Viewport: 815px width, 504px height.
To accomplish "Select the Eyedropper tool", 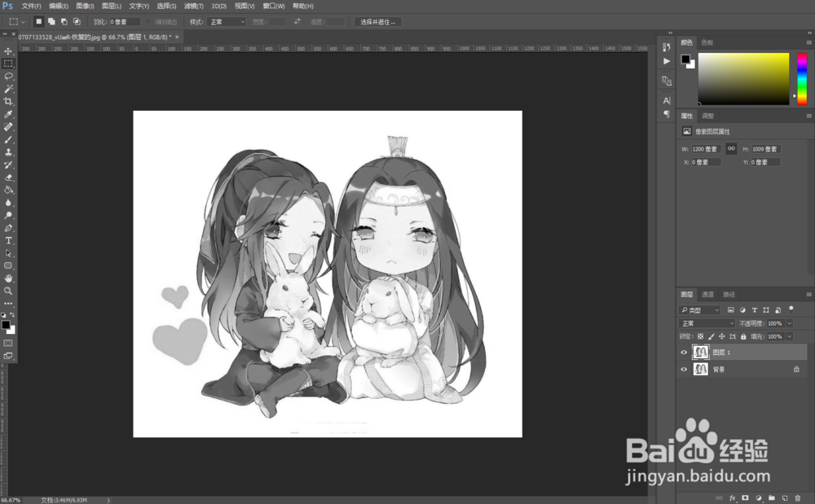I will 8,114.
